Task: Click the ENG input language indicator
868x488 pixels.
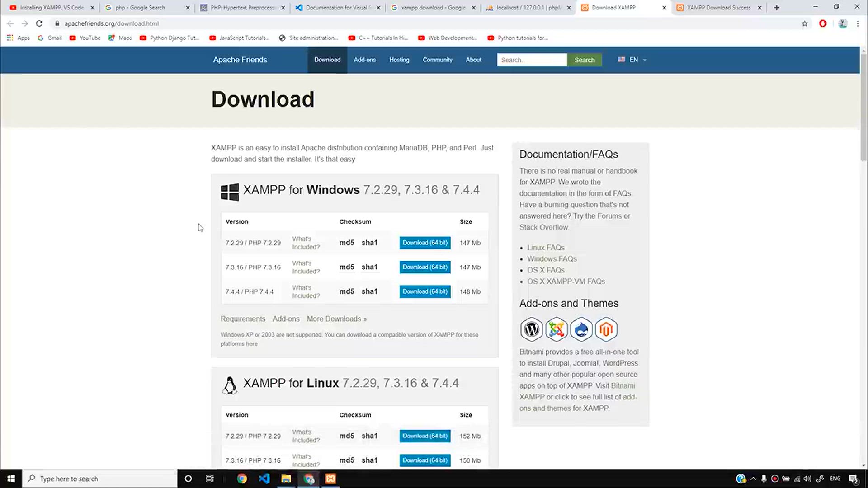Action: pos(835,479)
